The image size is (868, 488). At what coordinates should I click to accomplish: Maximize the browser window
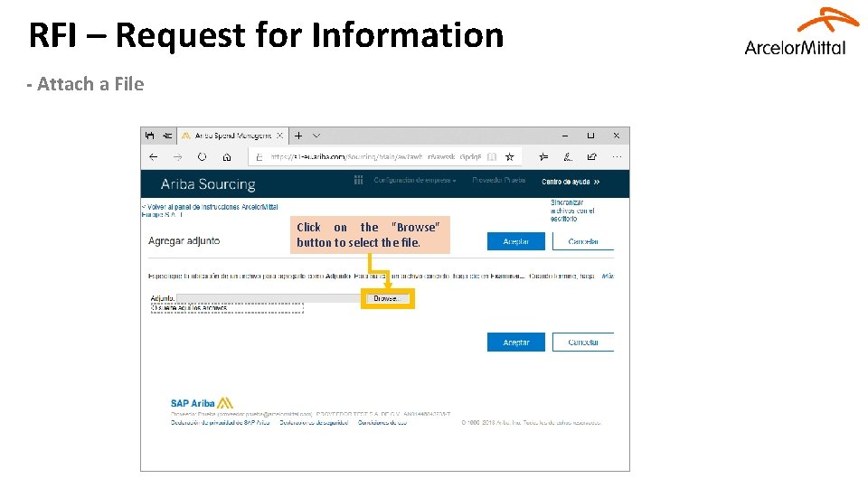pos(590,136)
